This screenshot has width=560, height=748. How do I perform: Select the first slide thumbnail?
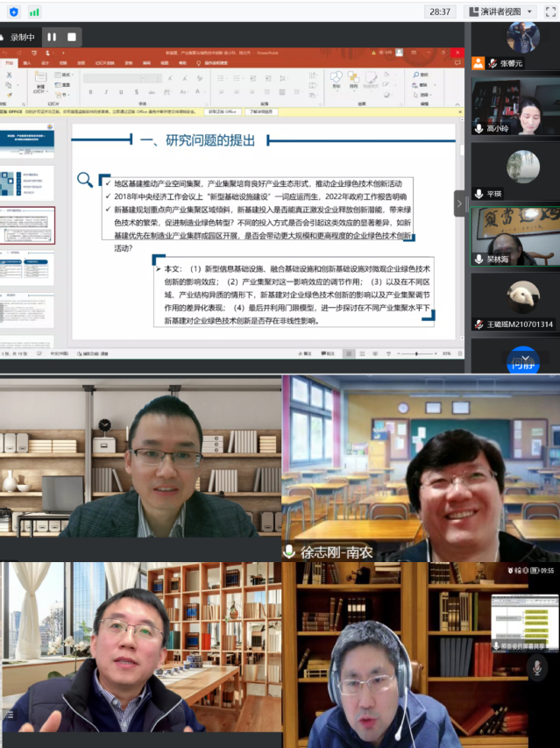click(27, 139)
